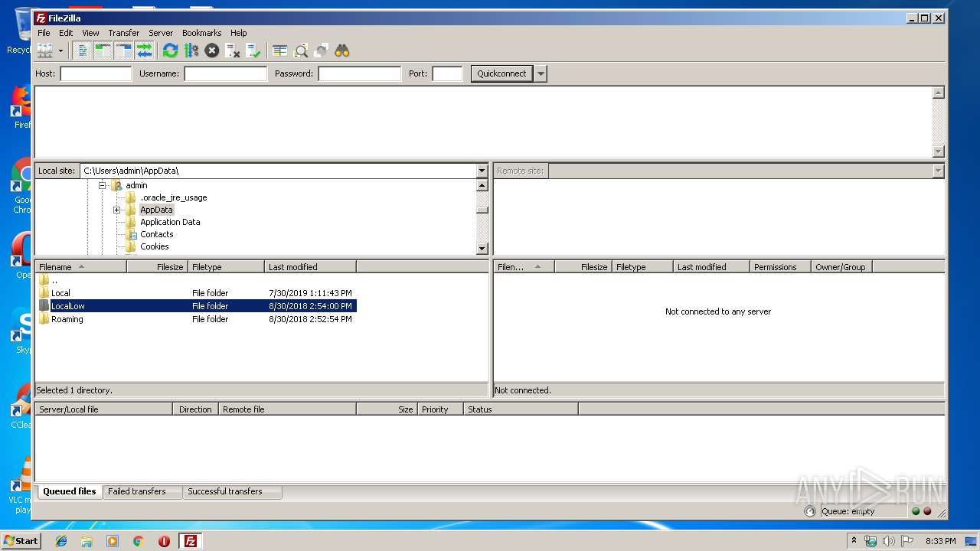The height and width of the screenshot is (551, 980).
Task: Refresh the file and folder lists
Action: tap(170, 51)
